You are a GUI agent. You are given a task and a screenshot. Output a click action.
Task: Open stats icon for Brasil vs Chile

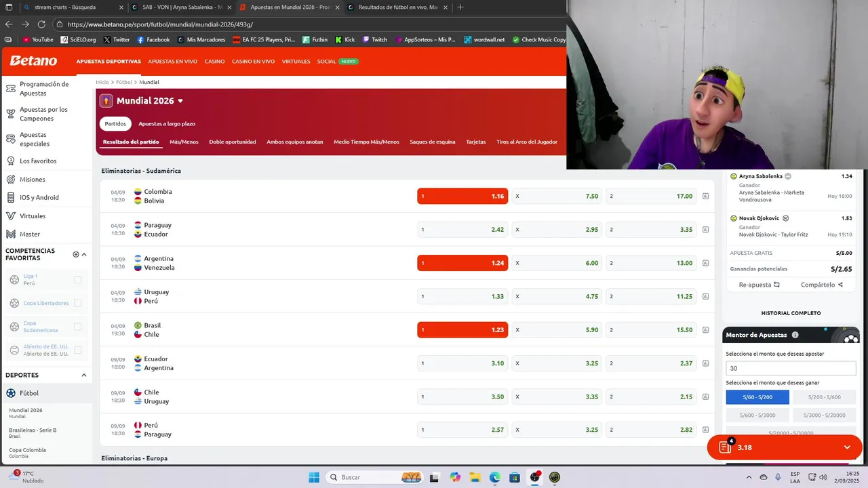[x=706, y=329]
